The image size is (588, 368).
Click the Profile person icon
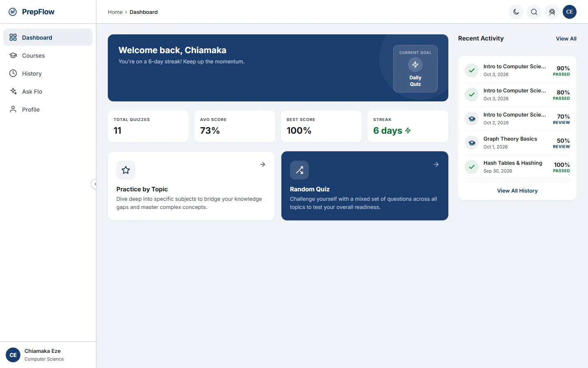click(13, 110)
